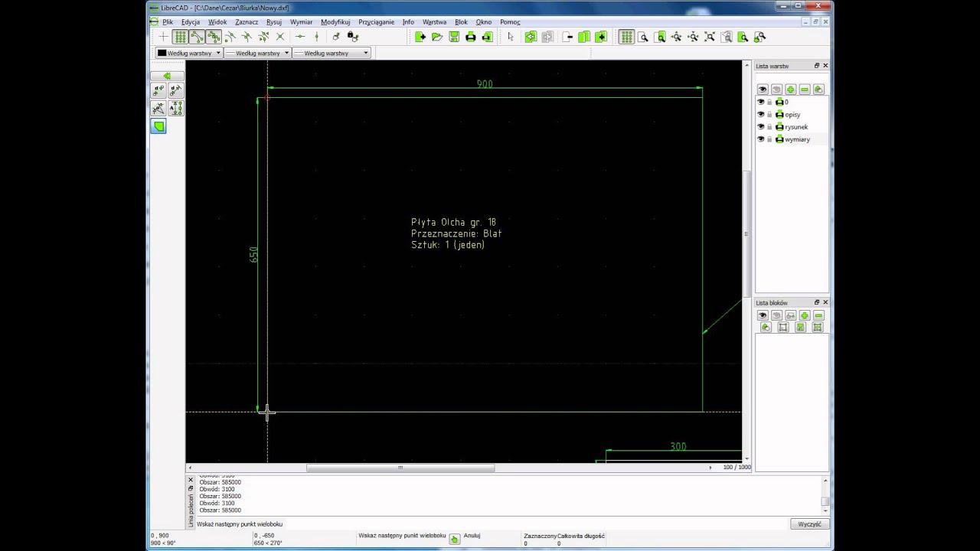Toggle snap distance

(263, 37)
